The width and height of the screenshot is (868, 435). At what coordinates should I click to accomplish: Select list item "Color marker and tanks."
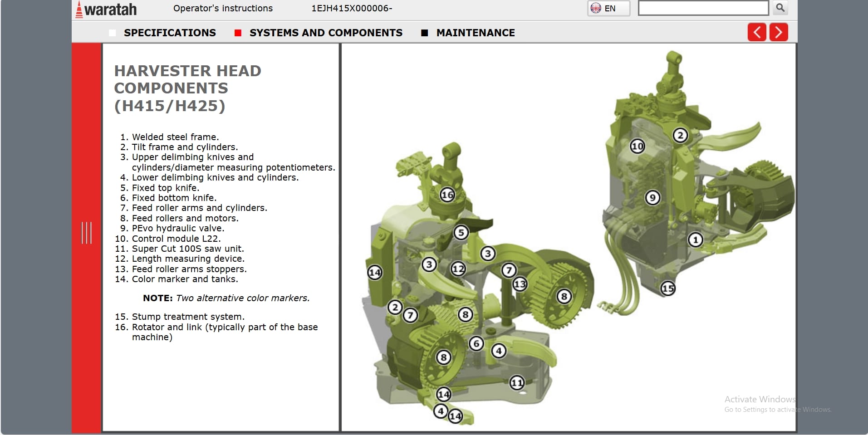[185, 279]
